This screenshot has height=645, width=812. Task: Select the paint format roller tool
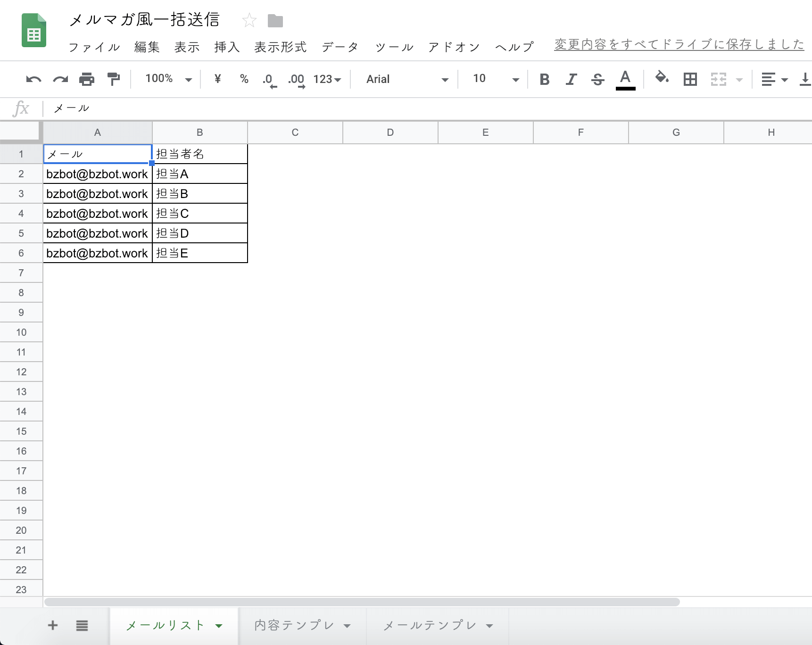[114, 79]
